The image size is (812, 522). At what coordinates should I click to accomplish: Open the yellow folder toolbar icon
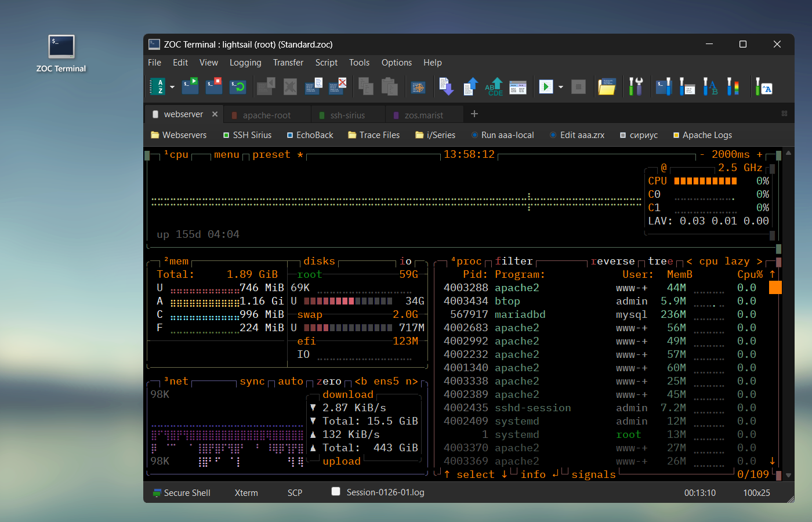(x=607, y=87)
